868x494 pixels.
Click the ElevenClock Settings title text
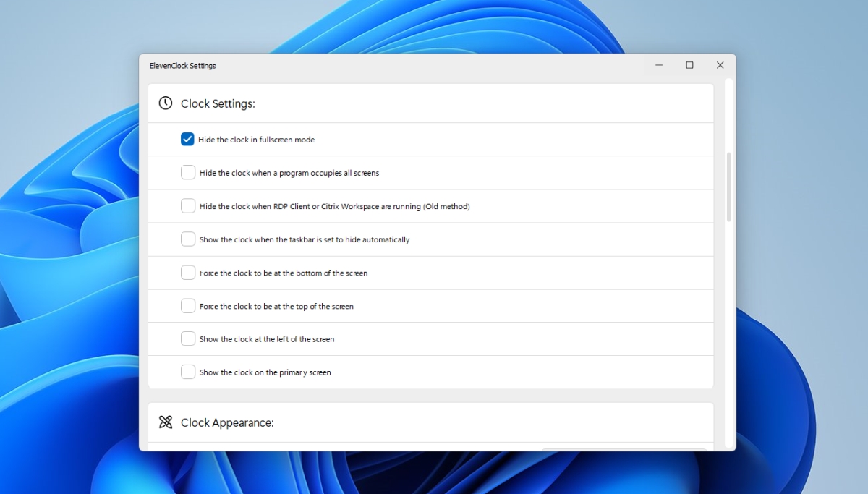(182, 66)
